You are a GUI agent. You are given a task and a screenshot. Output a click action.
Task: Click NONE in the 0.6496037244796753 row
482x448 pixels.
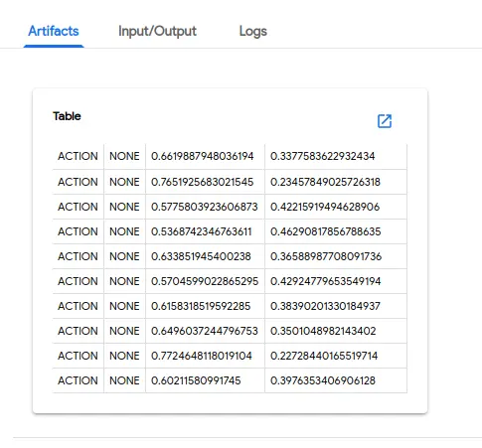tap(124, 331)
